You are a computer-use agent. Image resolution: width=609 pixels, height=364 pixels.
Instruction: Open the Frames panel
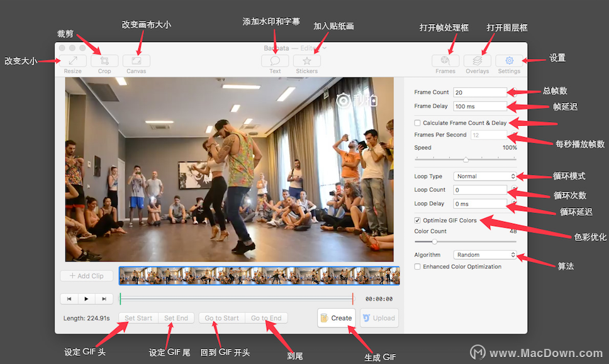[x=445, y=61]
